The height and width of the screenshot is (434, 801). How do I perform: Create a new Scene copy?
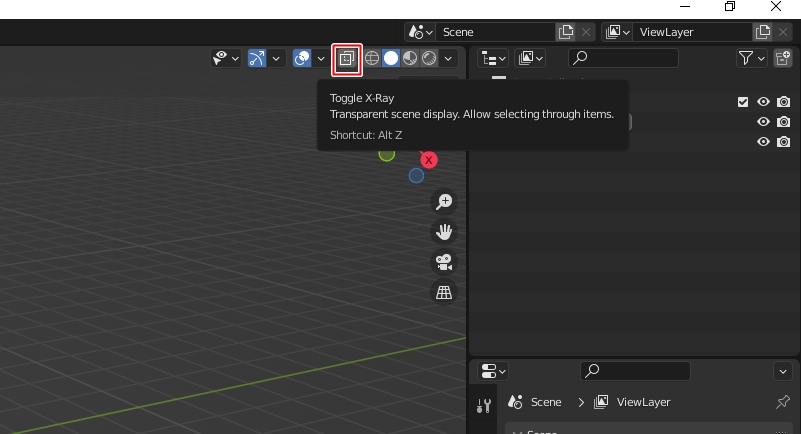click(566, 32)
